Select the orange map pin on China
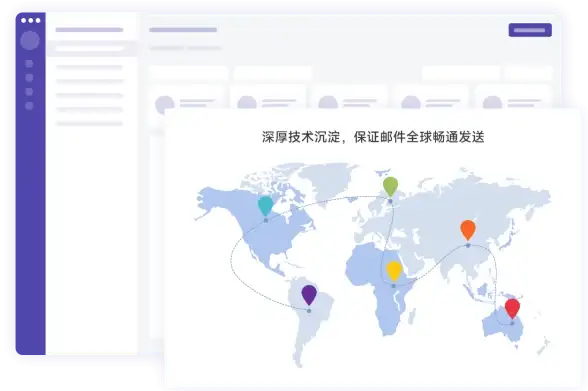Image resolution: width=588 pixels, height=391 pixels. point(468,230)
